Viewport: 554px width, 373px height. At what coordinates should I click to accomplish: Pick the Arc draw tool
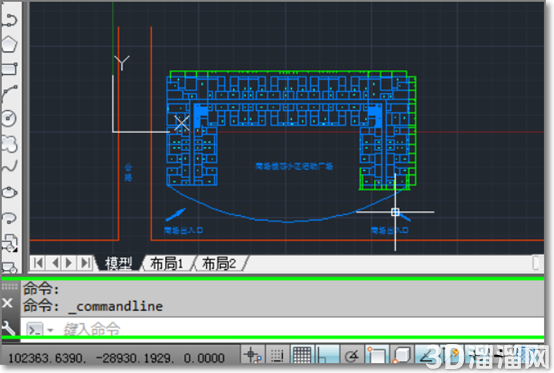click(x=10, y=93)
